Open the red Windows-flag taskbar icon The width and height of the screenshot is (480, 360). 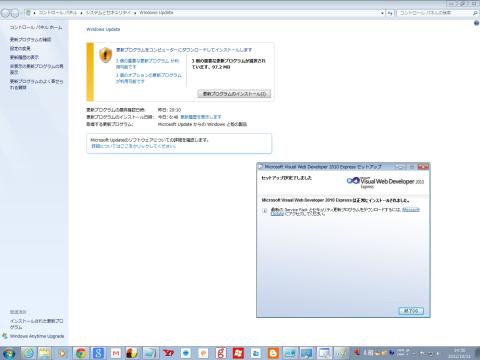[238, 353]
